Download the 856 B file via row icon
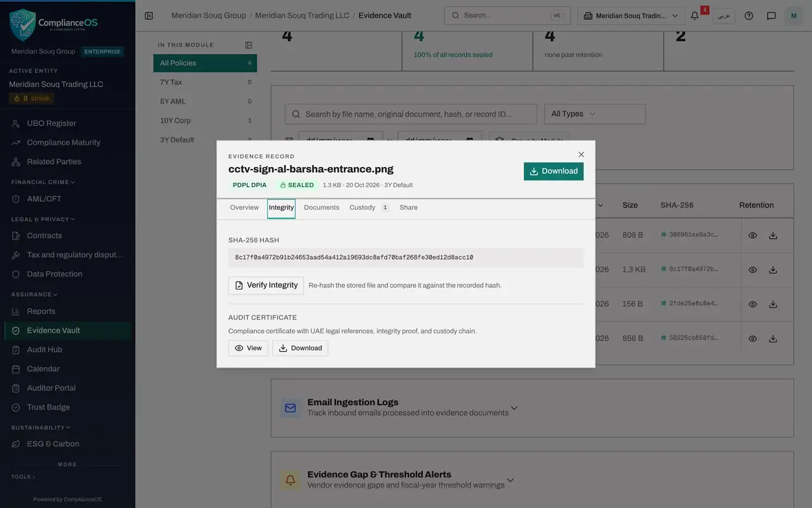812x508 pixels. tap(773, 338)
